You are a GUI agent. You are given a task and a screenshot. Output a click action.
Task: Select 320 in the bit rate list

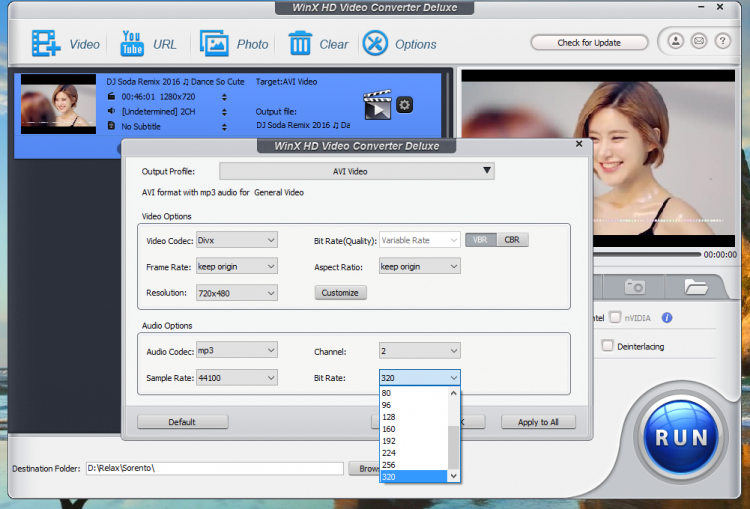414,476
